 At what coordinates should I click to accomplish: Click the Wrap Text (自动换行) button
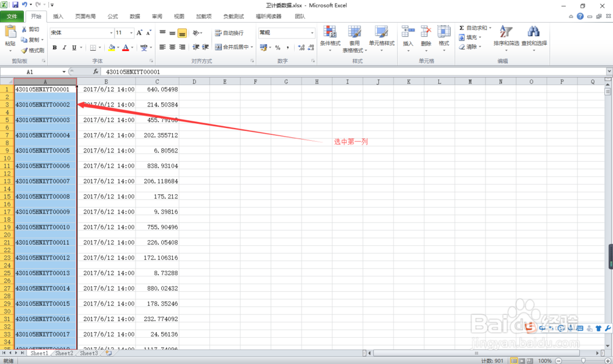(x=229, y=33)
